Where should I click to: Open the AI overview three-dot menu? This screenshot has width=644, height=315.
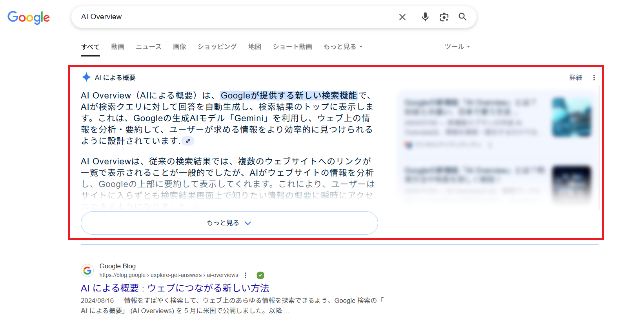(594, 78)
